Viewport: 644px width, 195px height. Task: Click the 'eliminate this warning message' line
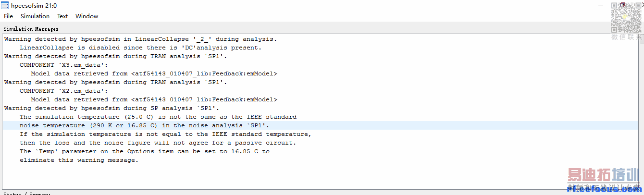click(79, 160)
